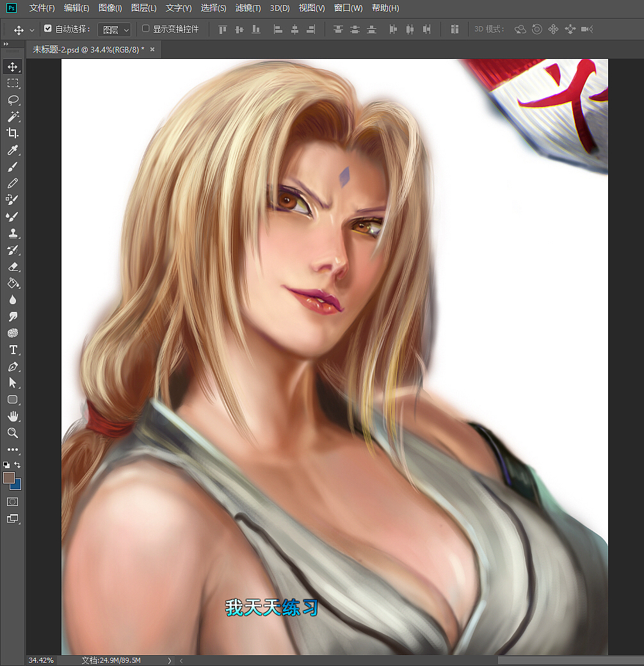Align left edges of layers
The image size is (644, 666).
[x=278, y=29]
